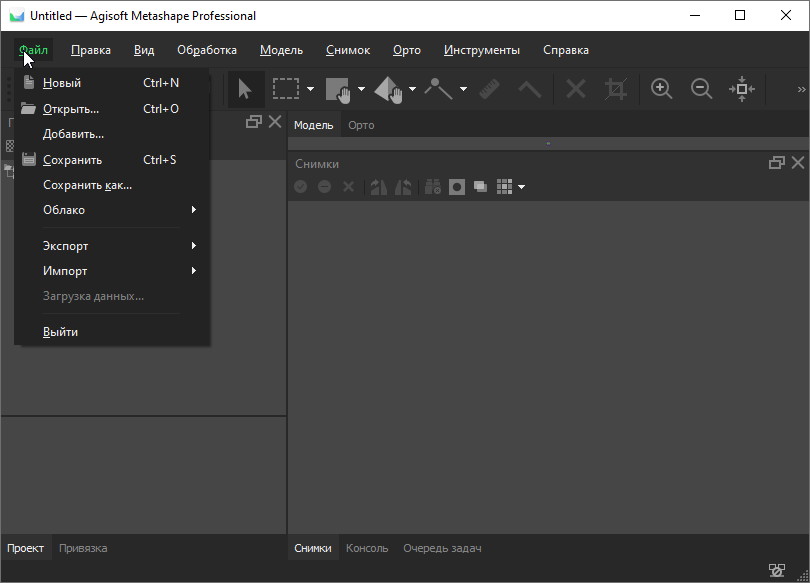Float the Снимки panel

[776, 163]
